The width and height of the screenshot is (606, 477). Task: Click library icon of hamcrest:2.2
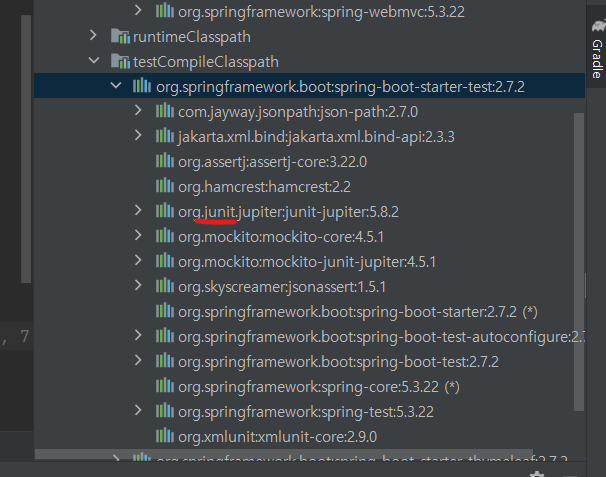point(165,186)
